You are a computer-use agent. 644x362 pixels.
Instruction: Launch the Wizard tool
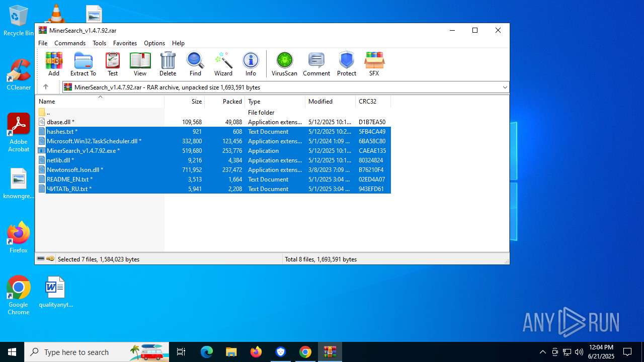point(223,64)
